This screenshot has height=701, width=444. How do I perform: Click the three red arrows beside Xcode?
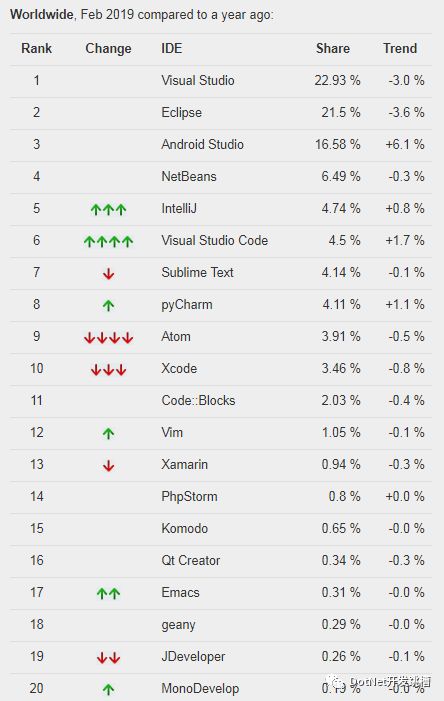(x=108, y=370)
